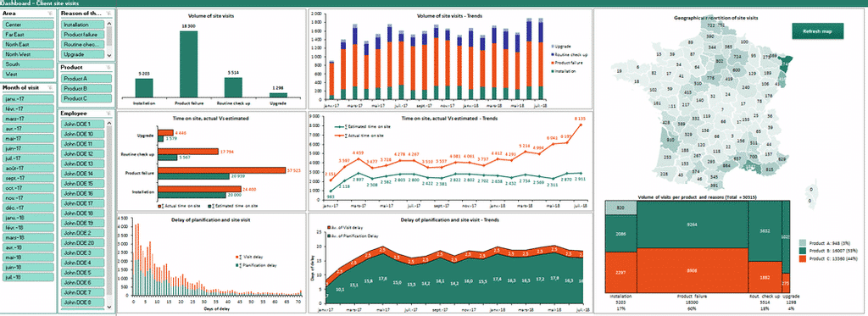The image size is (868, 316).
Task: Click Installation legend swatch in Trends chart
Action: click(552, 71)
